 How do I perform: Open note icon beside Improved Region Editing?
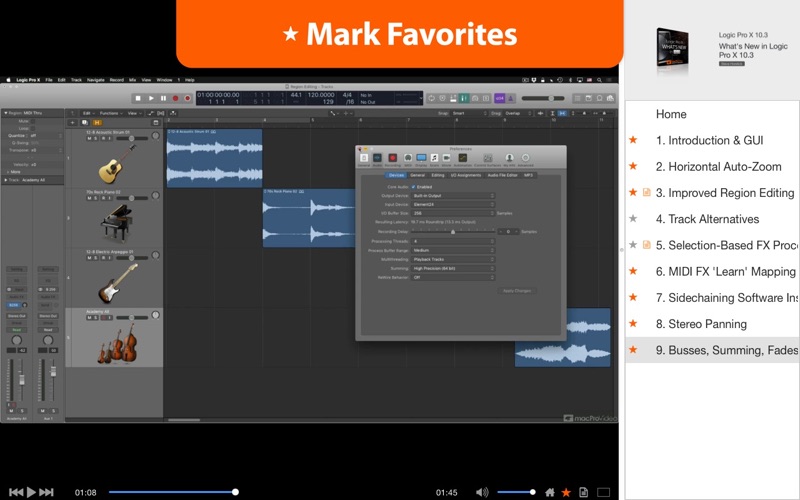pyautogui.click(x=646, y=192)
